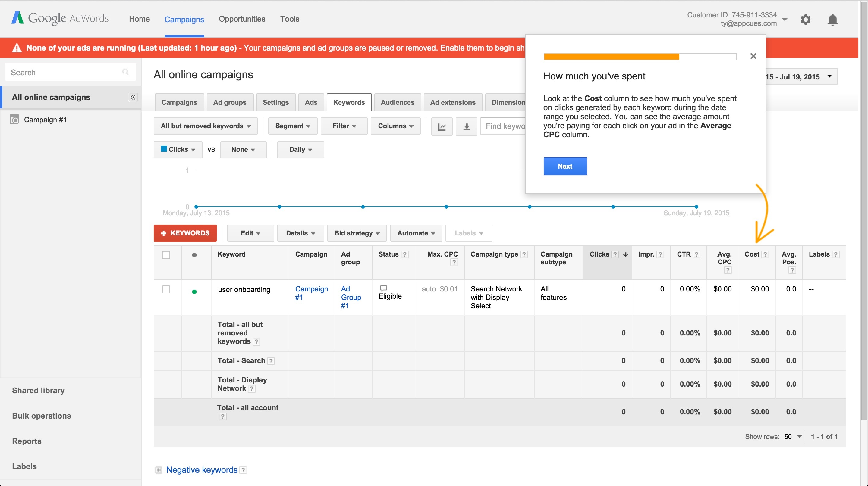The image size is (868, 486).
Task: Click the Avg. CPC help icon
Action: coord(728,270)
